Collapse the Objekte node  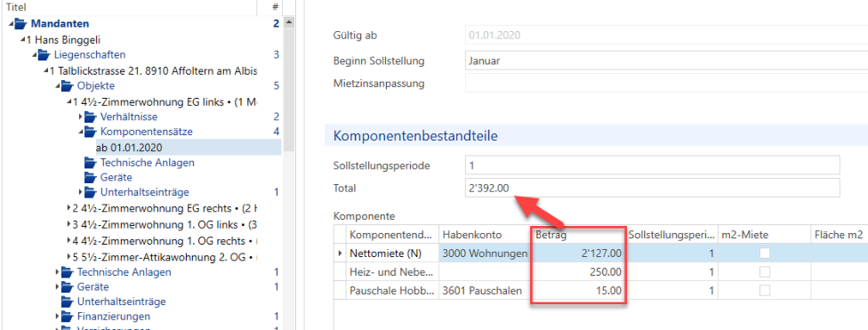tap(58, 86)
